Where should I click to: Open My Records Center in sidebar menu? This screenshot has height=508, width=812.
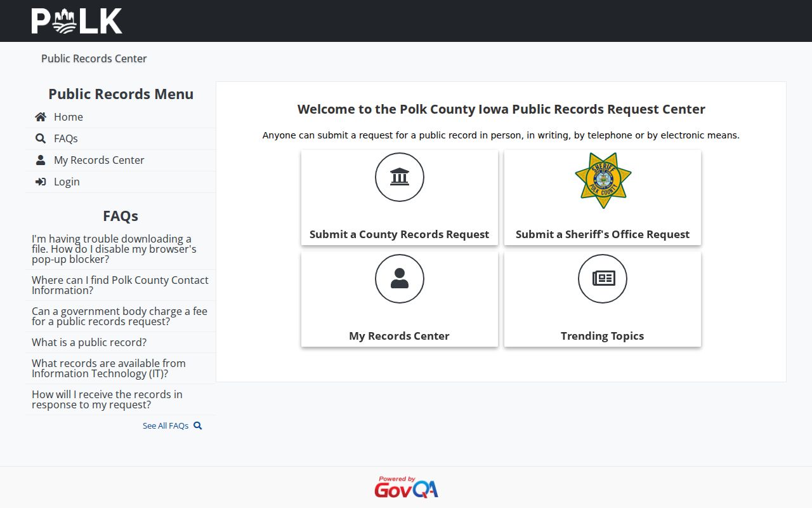pos(99,160)
